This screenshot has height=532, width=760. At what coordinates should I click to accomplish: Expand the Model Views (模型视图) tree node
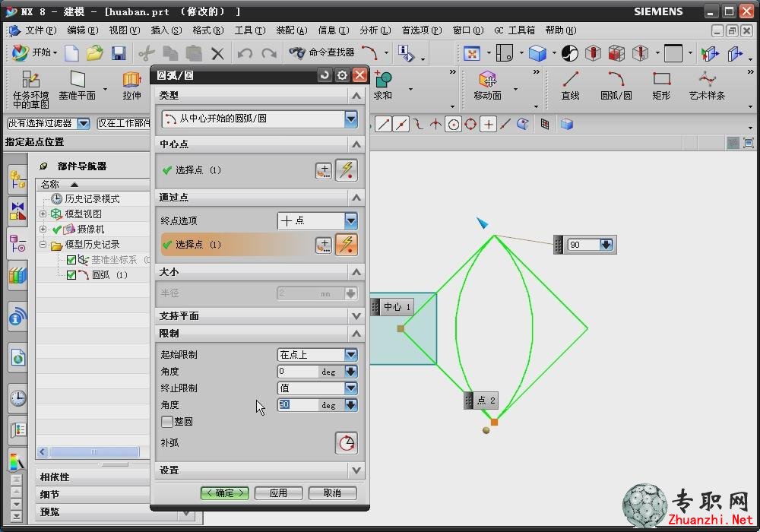tap(43, 214)
